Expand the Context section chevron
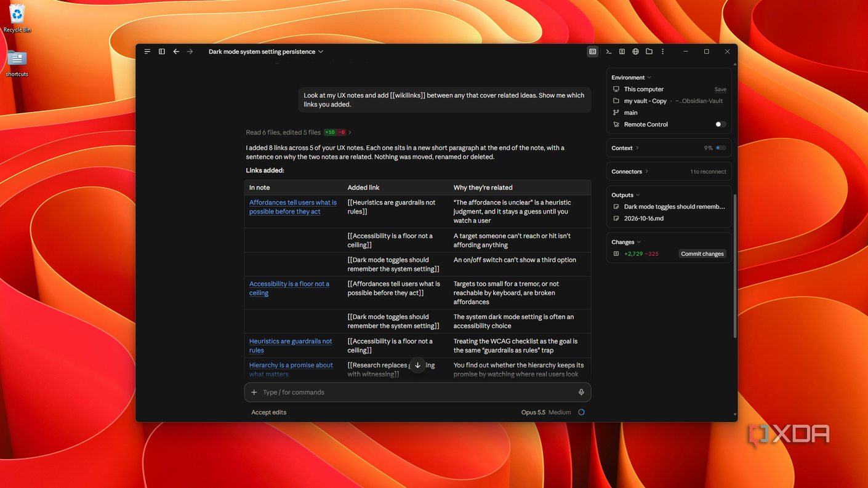 pyautogui.click(x=637, y=148)
